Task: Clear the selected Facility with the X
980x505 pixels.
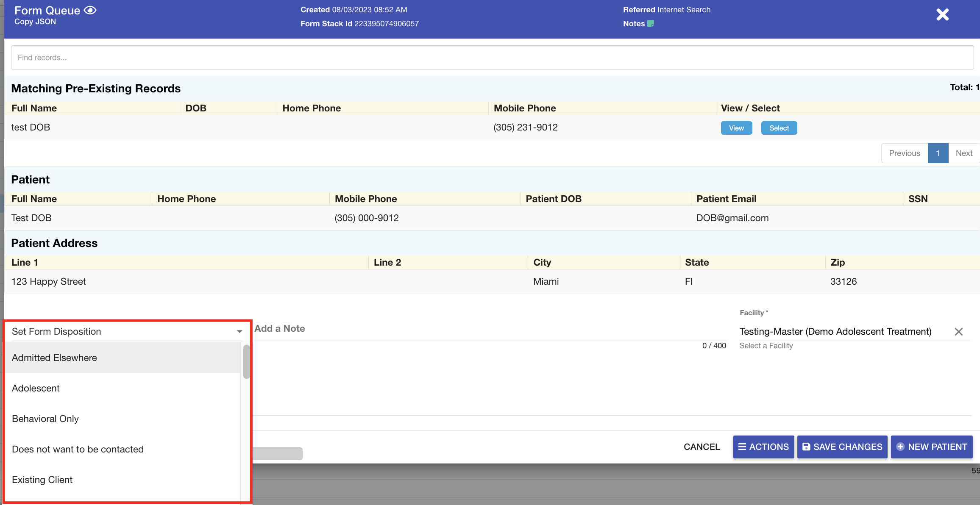Action: 959,332
